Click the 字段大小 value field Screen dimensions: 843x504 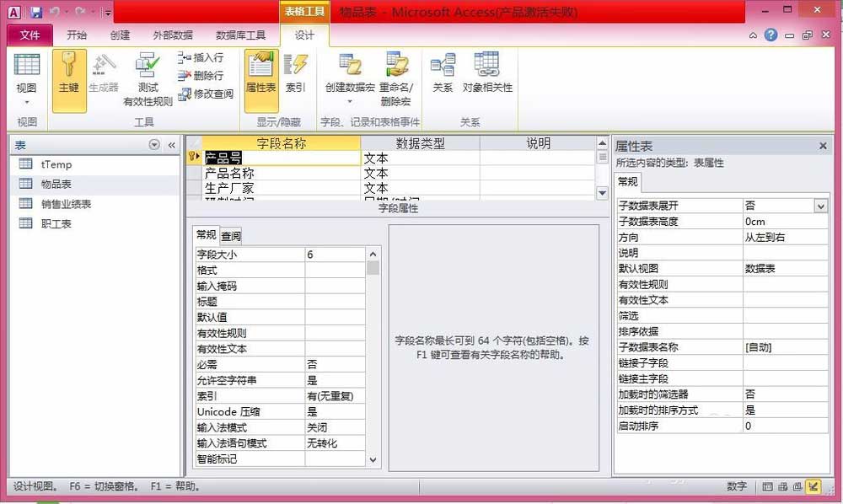coord(335,255)
